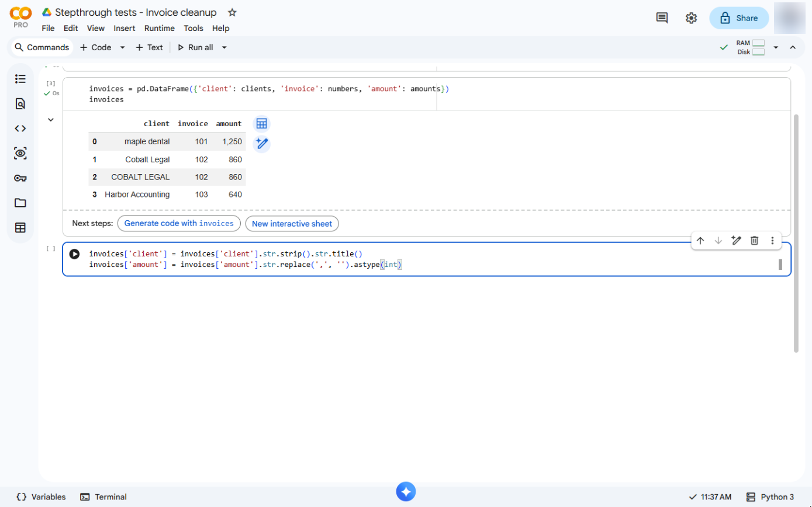812x507 pixels.
Task: Open the File menu
Action: click(x=48, y=28)
